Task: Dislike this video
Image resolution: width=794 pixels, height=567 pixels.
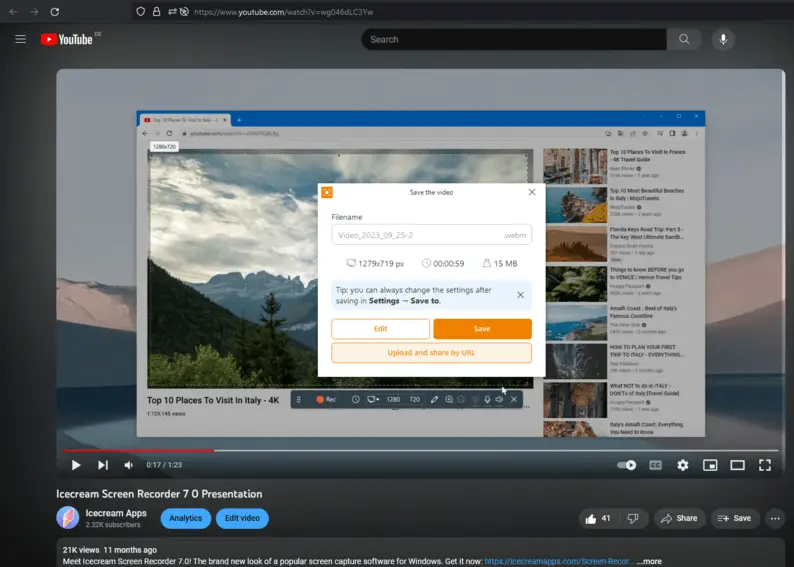Action: (633, 518)
